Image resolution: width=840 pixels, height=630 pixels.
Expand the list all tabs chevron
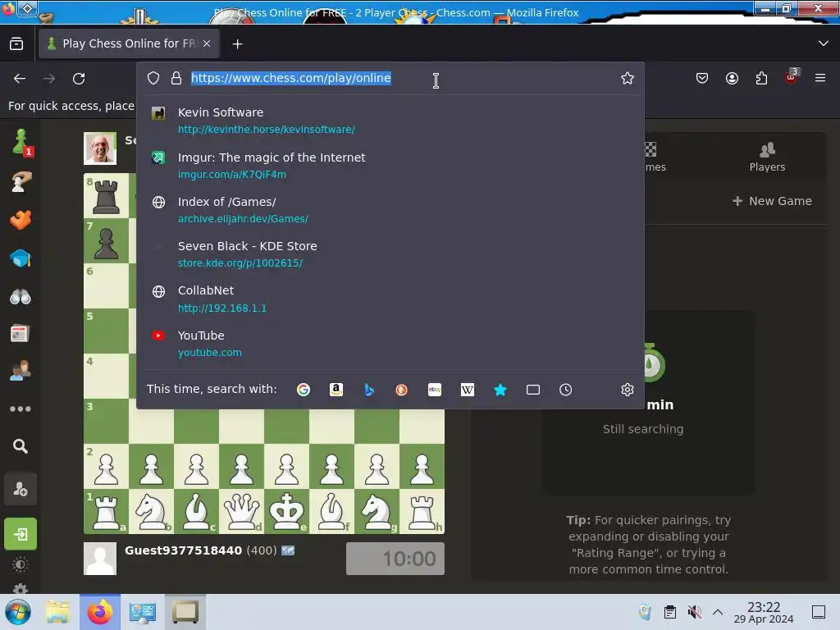click(x=824, y=43)
